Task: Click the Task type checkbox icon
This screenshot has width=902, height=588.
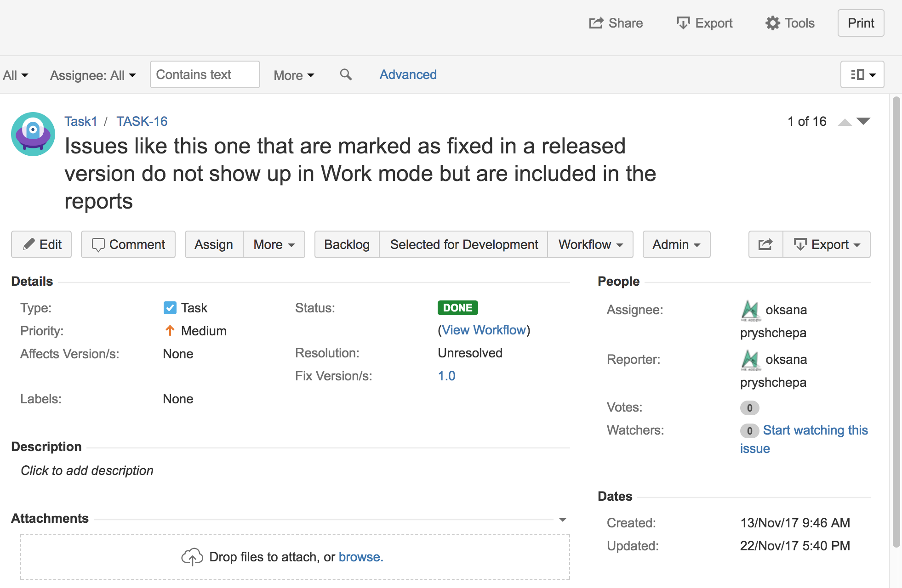Action: pyautogui.click(x=170, y=308)
